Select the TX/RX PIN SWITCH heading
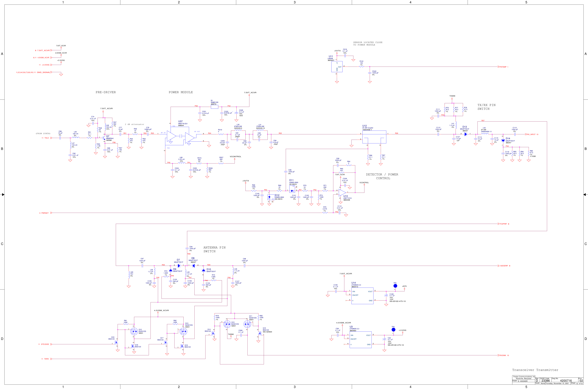588x389 pixels. [x=487, y=107]
